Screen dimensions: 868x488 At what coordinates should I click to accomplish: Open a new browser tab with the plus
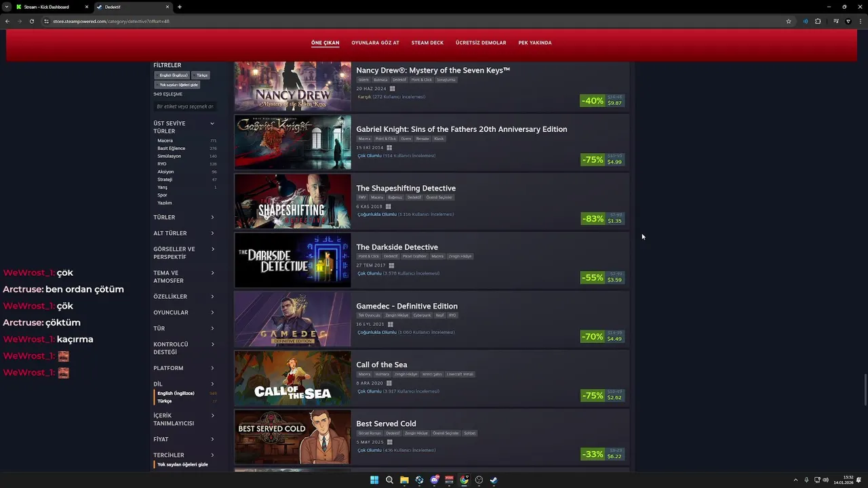tap(179, 7)
